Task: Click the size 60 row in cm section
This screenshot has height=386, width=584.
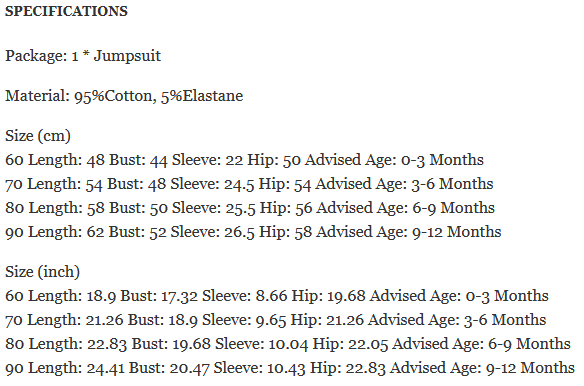Action: (x=244, y=160)
